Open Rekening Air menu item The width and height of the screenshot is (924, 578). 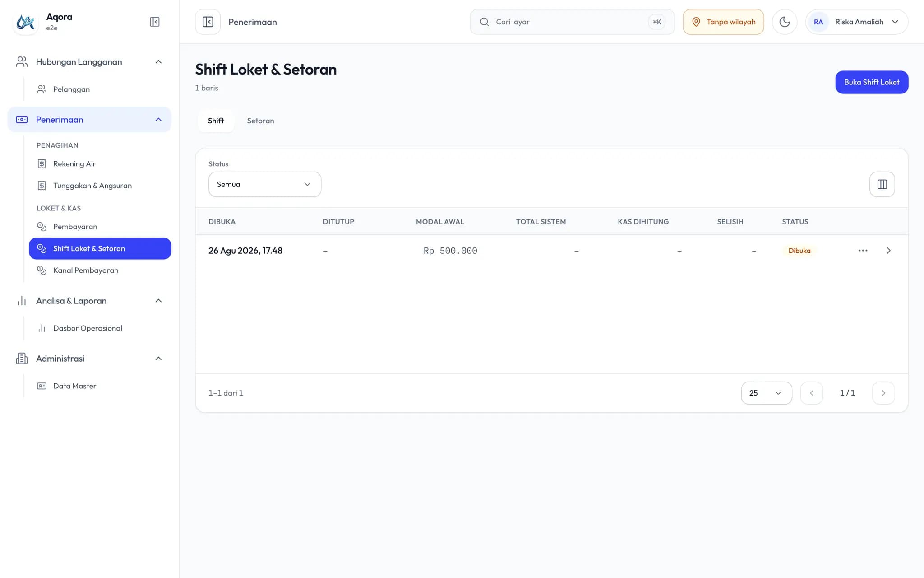(x=100, y=164)
